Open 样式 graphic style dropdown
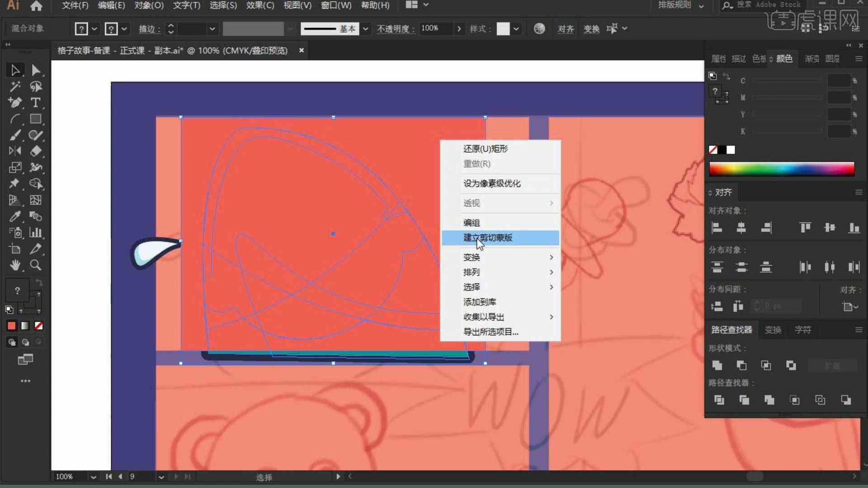This screenshot has height=488, width=868. pos(516,29)
